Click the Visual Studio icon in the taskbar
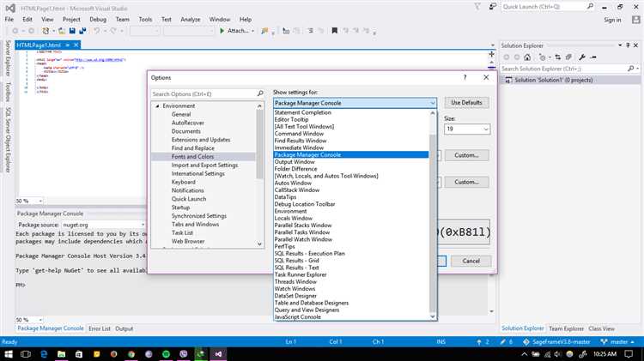Viewport: 644px width, 361px height. (x=218, y=354)
